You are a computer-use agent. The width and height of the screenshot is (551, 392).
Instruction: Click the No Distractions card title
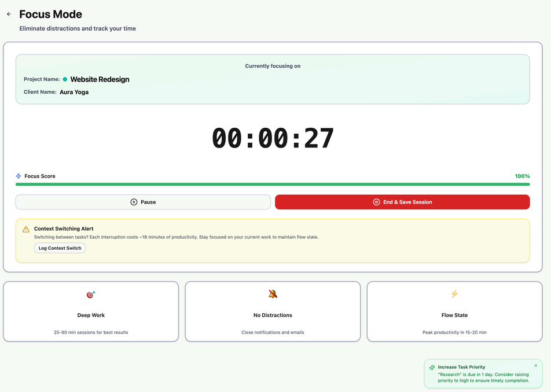[x=273, y=315]
